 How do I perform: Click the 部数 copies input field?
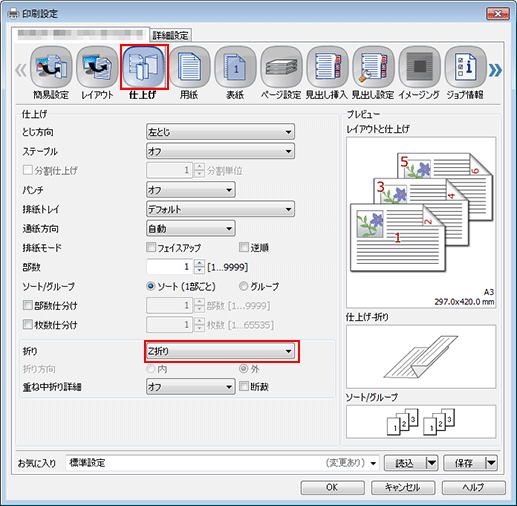tap(169, 267)
